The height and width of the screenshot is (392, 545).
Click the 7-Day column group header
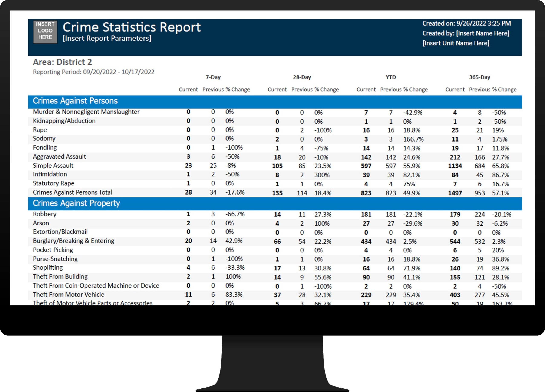[x=213, y=77]
